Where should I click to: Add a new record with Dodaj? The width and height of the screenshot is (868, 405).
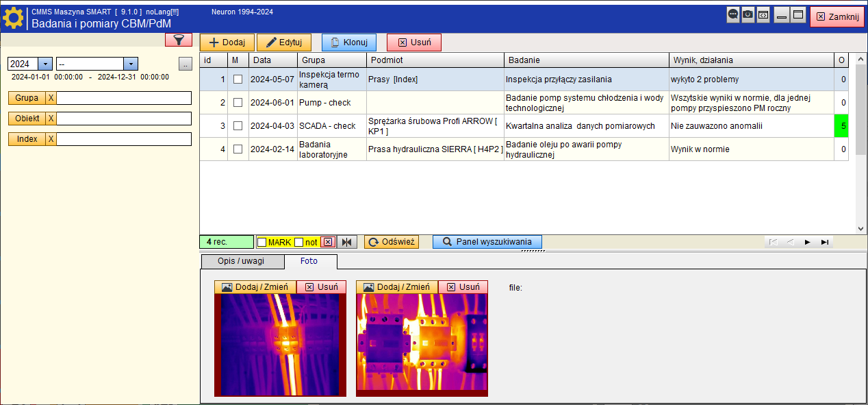[227, 42]
